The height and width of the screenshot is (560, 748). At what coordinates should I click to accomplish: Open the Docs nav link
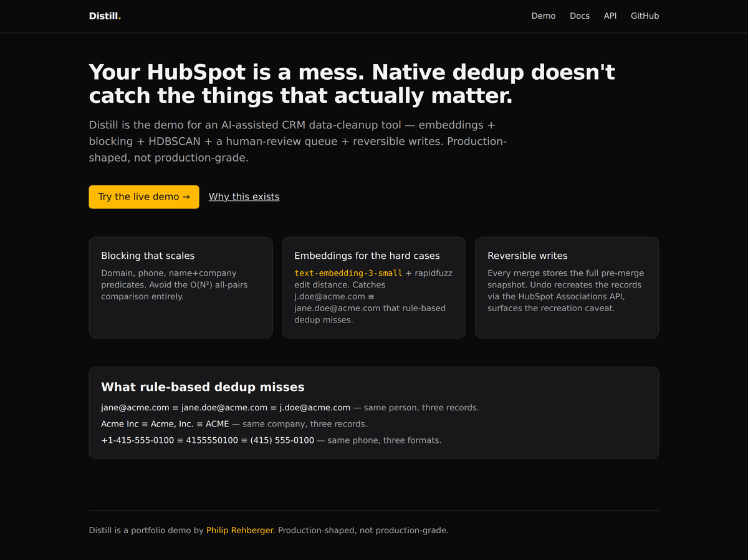(579, 16)
